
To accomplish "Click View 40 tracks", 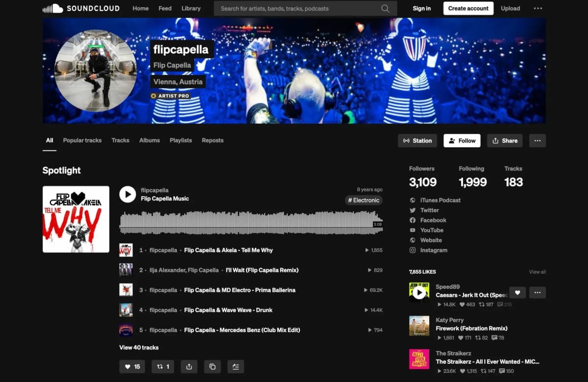I will [x=139, y=348].
